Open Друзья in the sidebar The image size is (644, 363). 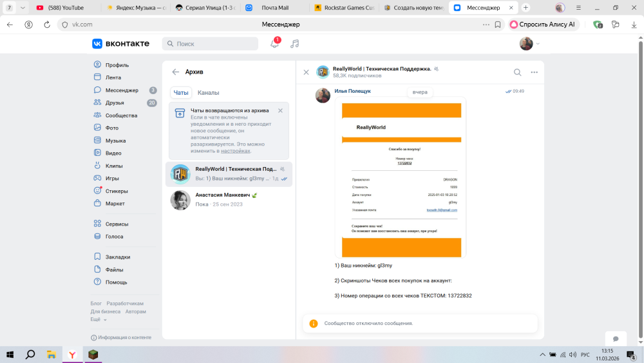[115, 103]
